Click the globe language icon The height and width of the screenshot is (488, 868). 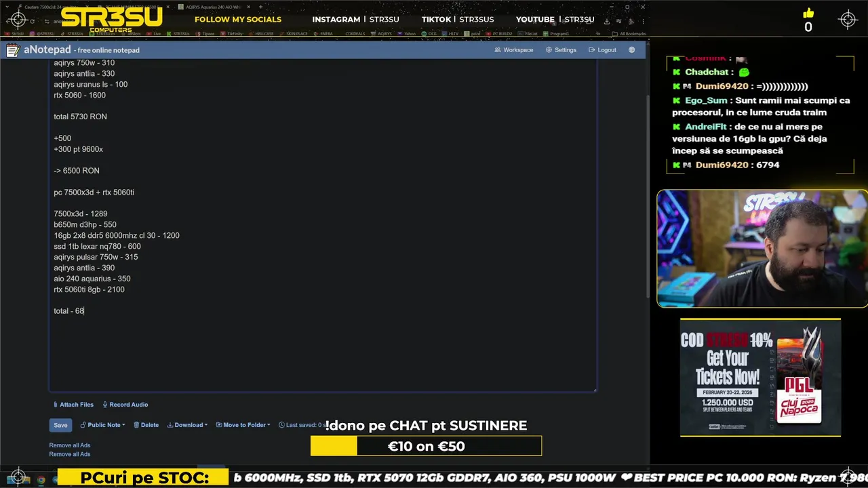pyautogui.click(x=632, y=50)
